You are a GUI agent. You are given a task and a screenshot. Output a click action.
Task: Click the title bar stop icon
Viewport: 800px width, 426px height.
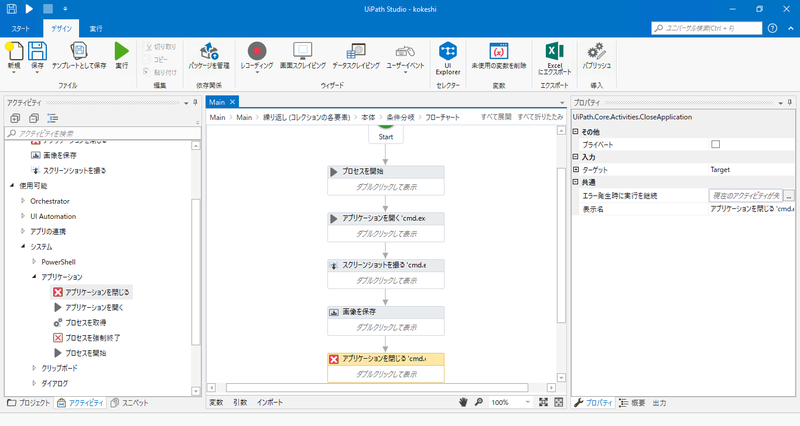tap(47, 9)
